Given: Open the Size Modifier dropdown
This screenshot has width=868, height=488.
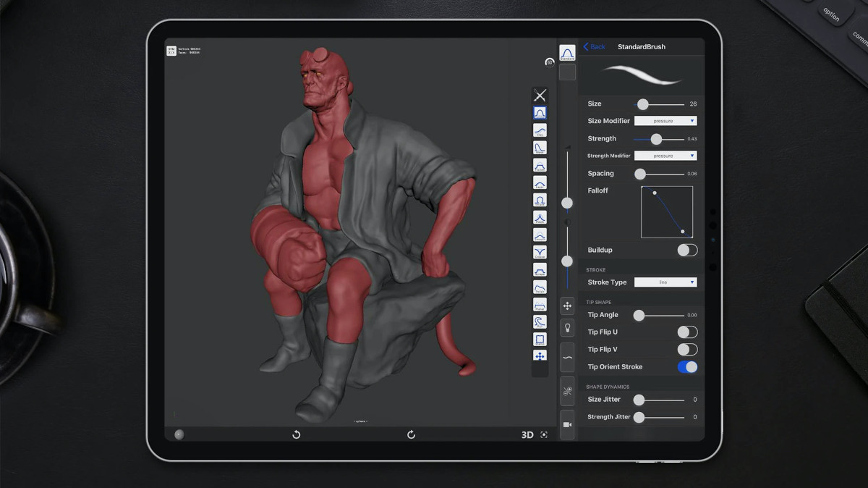Looking at the screenshot, I should tap(665, 120).
